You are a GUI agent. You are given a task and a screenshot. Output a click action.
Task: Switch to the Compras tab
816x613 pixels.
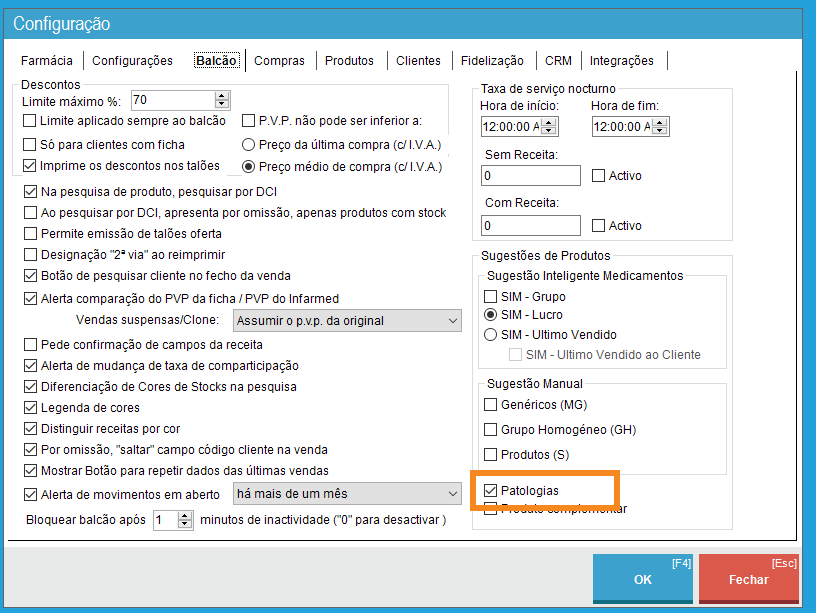[x=279, y=61]
